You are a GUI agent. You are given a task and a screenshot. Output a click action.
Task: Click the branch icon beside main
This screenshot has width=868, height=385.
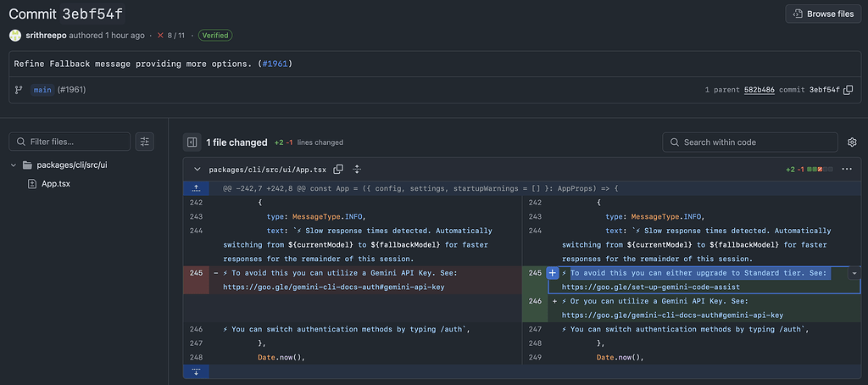[x=19, y=90]
